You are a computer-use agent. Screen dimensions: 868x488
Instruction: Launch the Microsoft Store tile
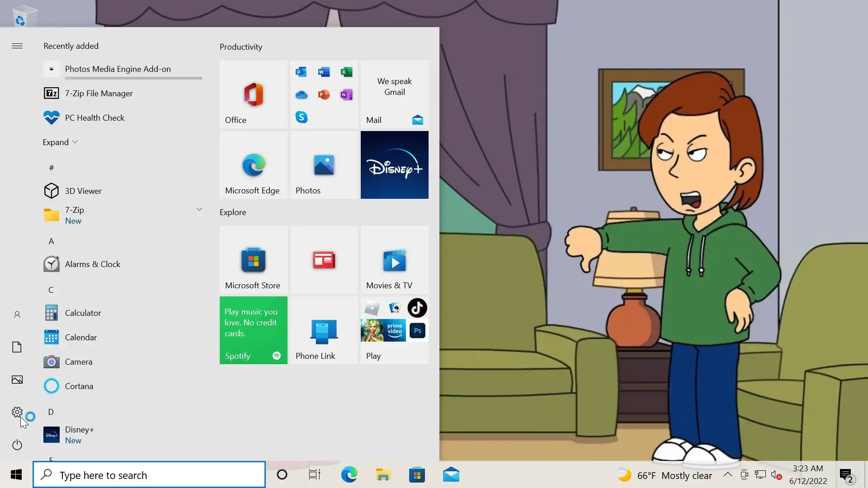pyautogui.click(x=253, y=260)
